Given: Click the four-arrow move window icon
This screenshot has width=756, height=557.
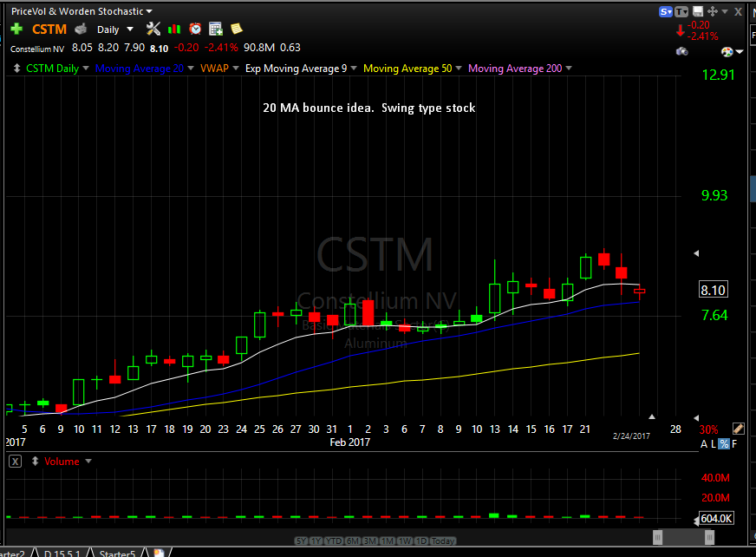Looking at the screenshot, I should pos(713,11).
